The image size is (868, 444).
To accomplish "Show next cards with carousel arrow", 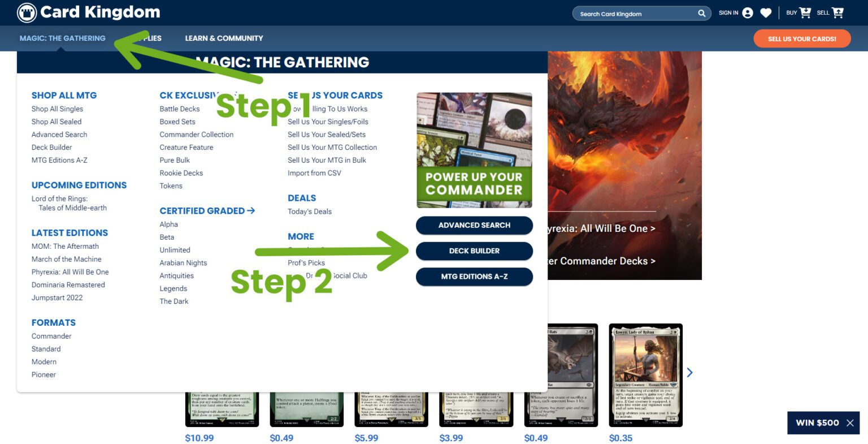I will coord(689,372).
